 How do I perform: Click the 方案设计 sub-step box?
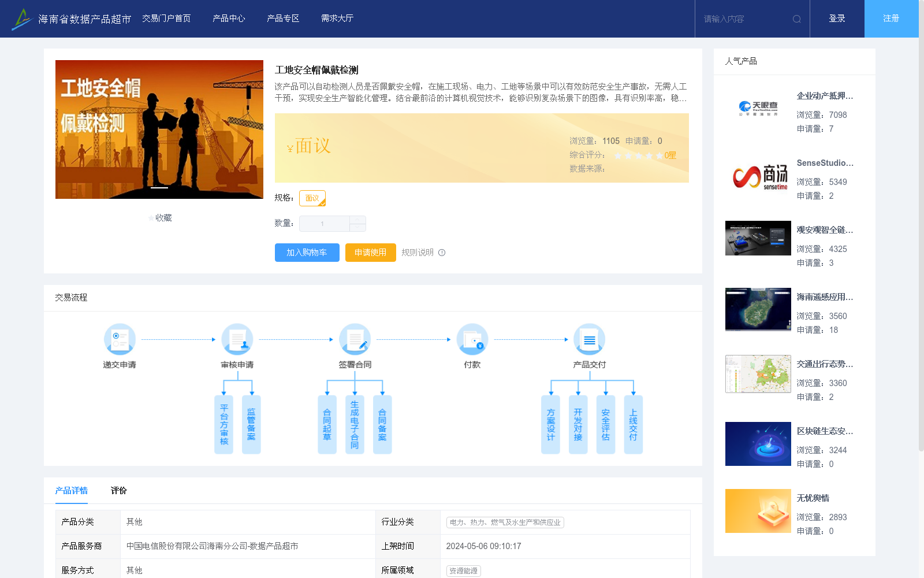pos(550,425)
